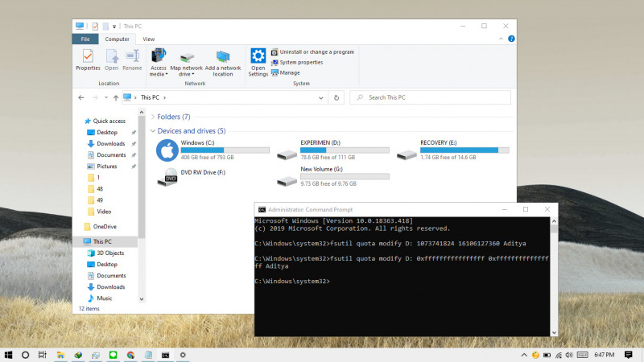Open Pictures under Quick access
The image size is (644, 362).
(x=103, y=167)
